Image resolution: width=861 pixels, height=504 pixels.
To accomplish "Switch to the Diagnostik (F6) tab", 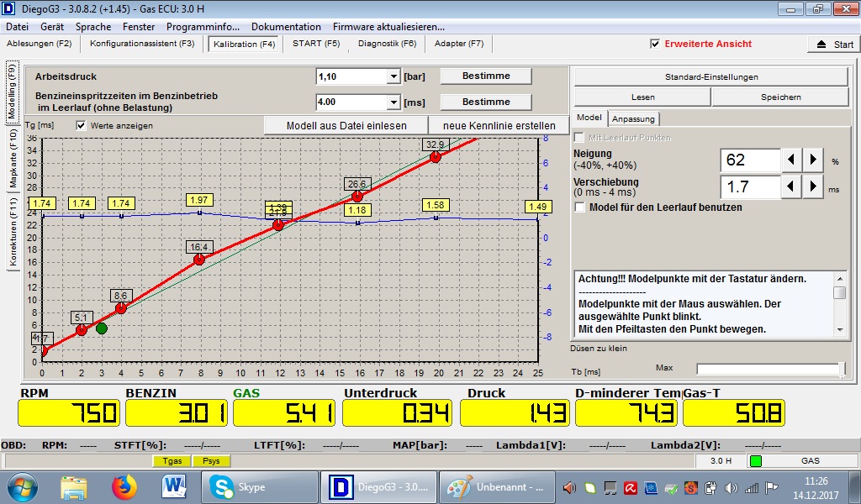I will pos(387,44).
